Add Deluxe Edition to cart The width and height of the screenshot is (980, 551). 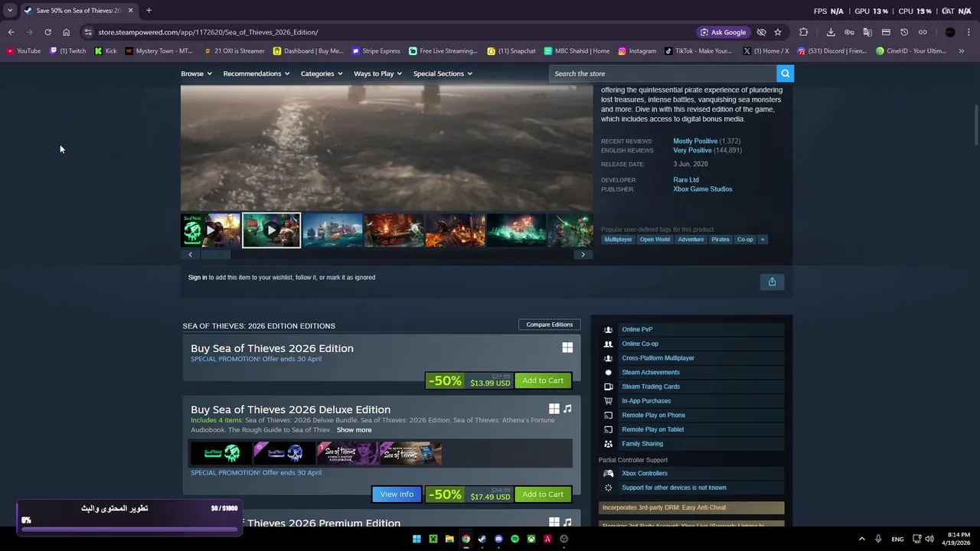(543, 494)
